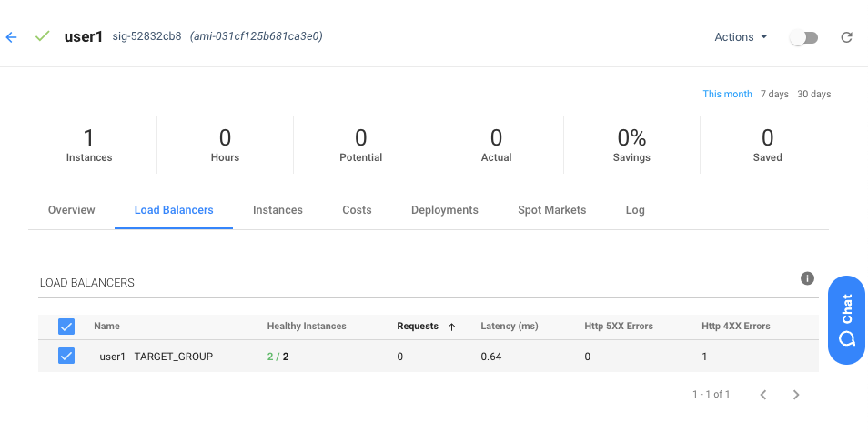Switch to the Costs tab
This screenshot has width=868, height=433.
tap(357, 210)
